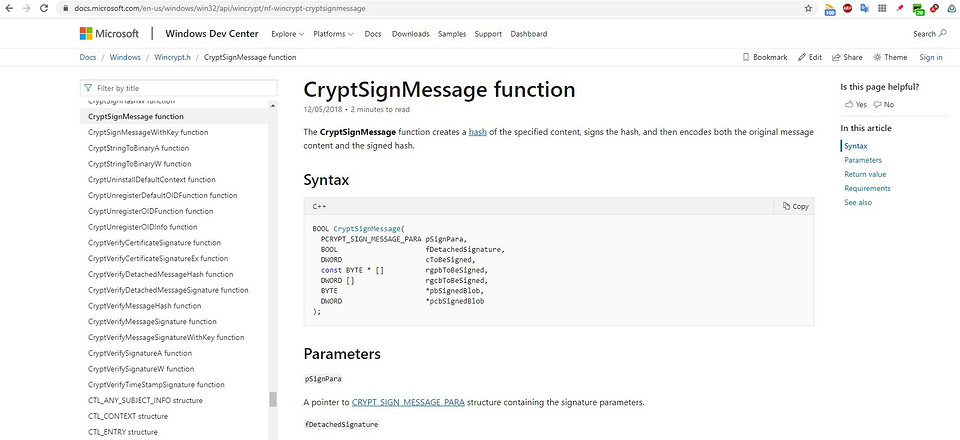The width and height of the screenshot is (960, 440).
Task: Click the Microsoft logo
Action: pos(111,34)
